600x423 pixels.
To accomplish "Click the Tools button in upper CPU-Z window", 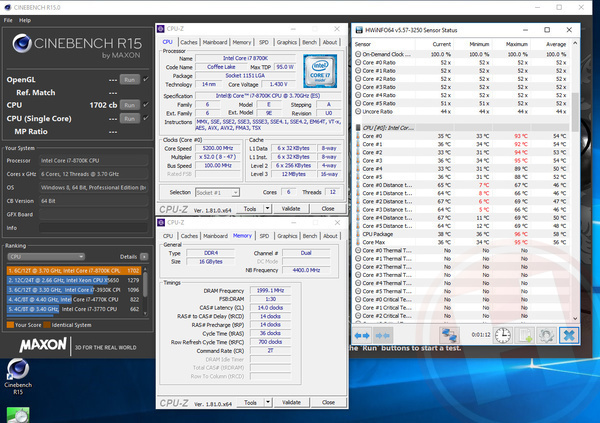I will (250, 209).
